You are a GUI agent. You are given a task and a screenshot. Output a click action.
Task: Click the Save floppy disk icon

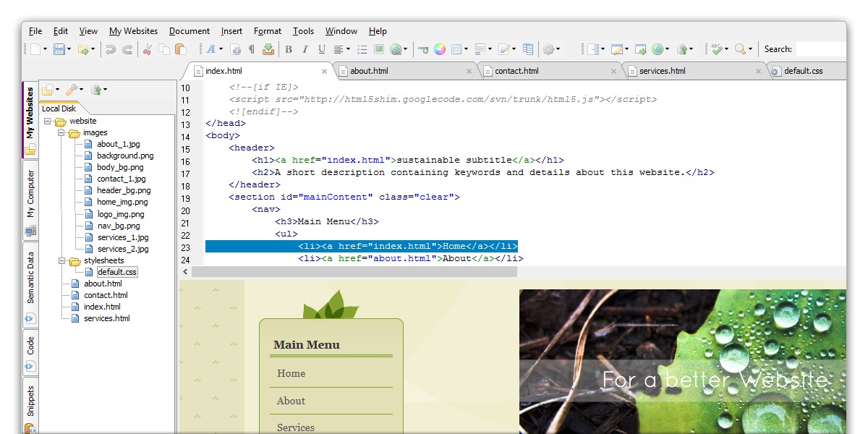pos(59,49)
